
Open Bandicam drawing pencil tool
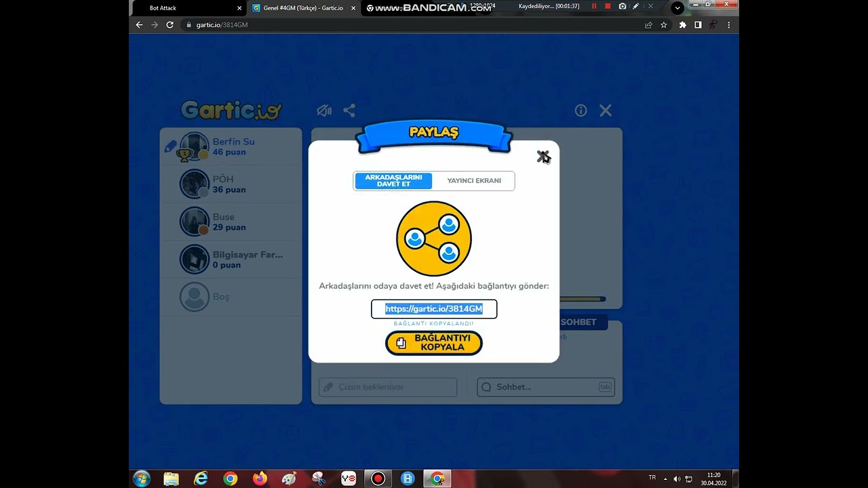pos(635,6)
